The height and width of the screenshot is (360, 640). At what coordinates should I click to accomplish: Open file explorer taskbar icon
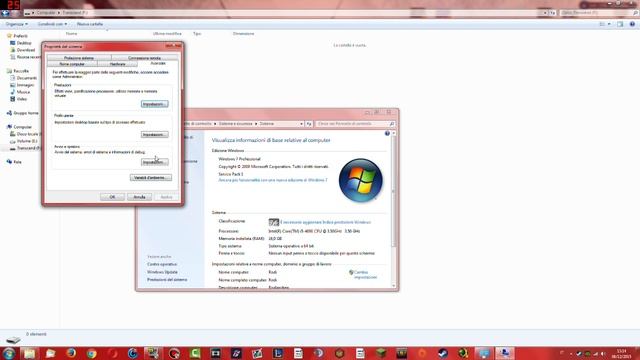click(x=29, y=353)
